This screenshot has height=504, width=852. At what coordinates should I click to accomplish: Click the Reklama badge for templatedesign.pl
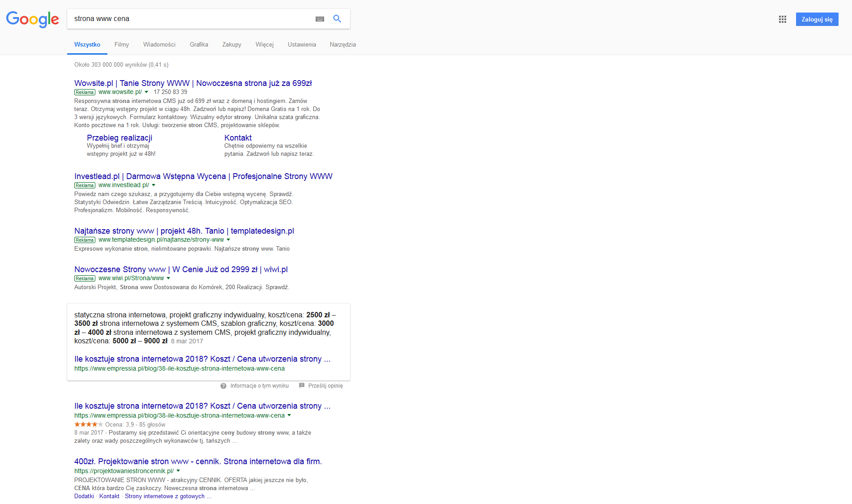tap(85, 240)
